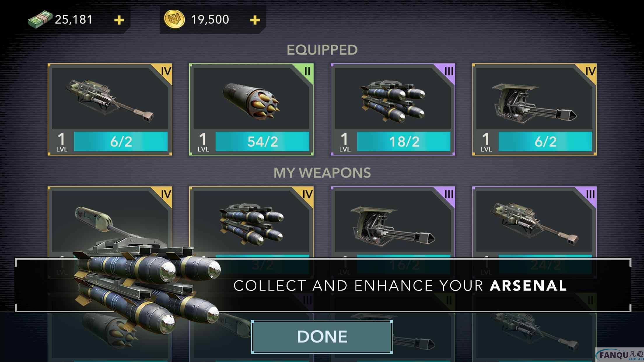Click the gold M coin icon

(174, 20)
